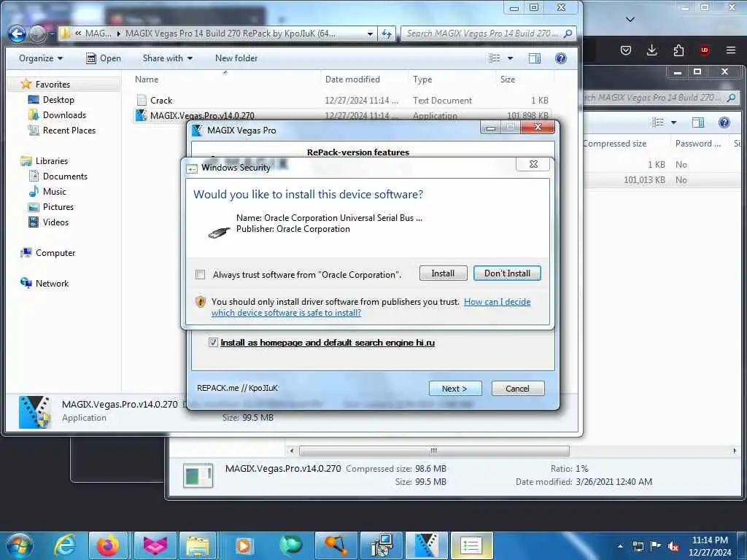Click the MAGIX Vegas Pro taskbar icon
The height and width of the screenshot is (560, 747).
click(426, 545)
